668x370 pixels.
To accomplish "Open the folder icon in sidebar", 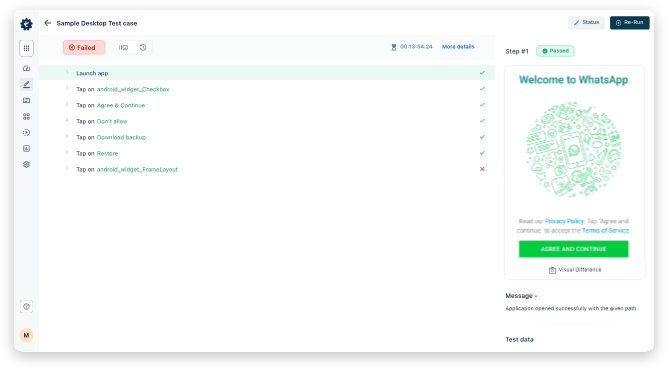I will click(26, 100).
